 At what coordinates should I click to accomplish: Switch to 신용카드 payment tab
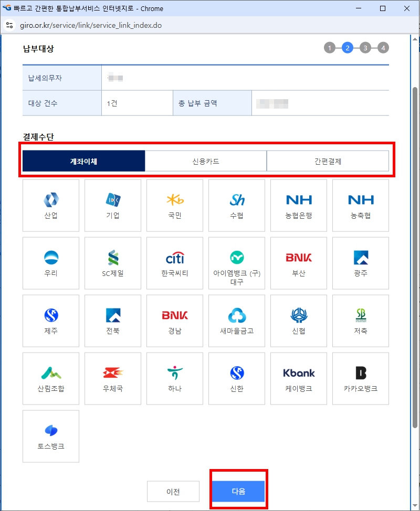click(206, 161)
